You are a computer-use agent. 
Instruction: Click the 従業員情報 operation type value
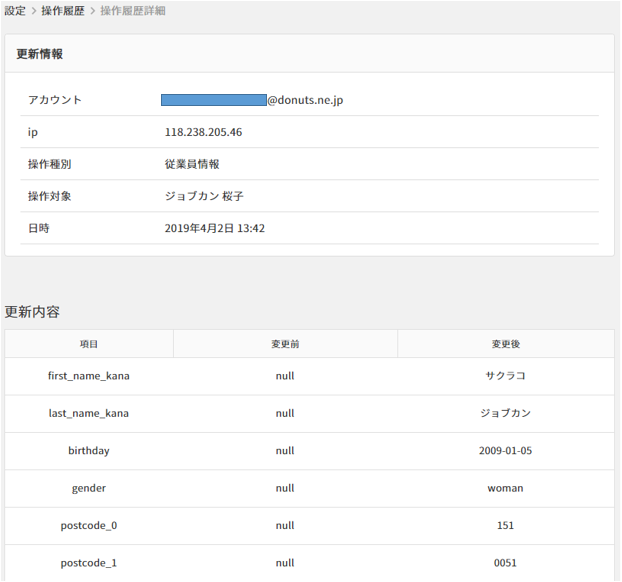192,164
